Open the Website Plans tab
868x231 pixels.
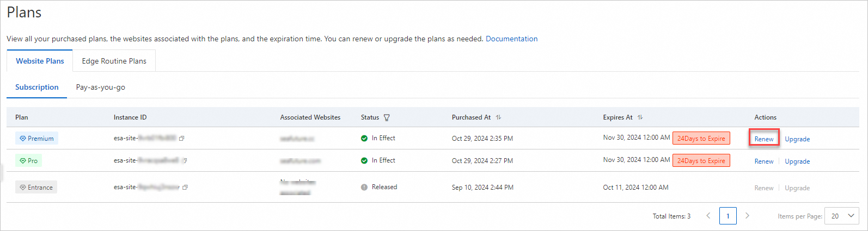[x=40, y=61]
